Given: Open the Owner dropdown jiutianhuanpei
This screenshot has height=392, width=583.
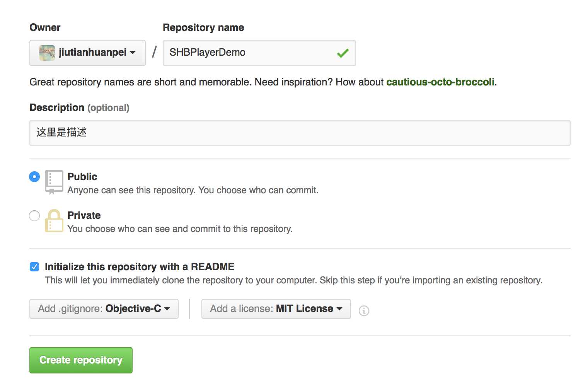Looking at the screenshot, I should (x=88, y=53).
